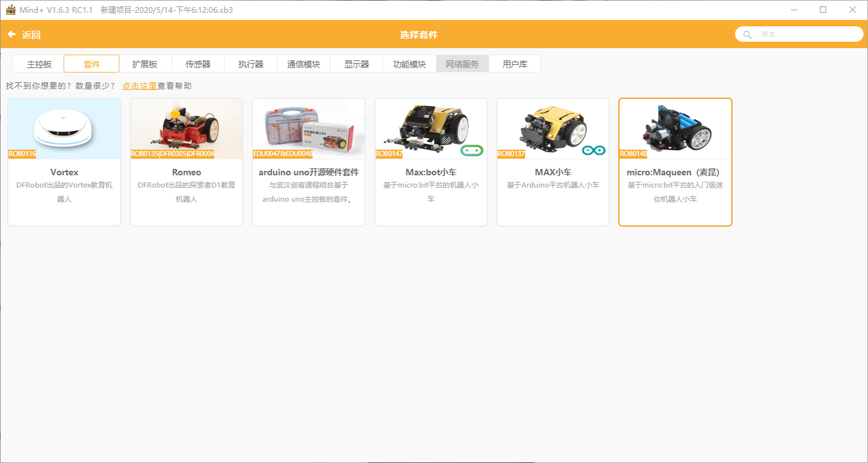Screen dimensions: 868x463
Task: Select the 套件 tab
Action: tap(92, 64)
